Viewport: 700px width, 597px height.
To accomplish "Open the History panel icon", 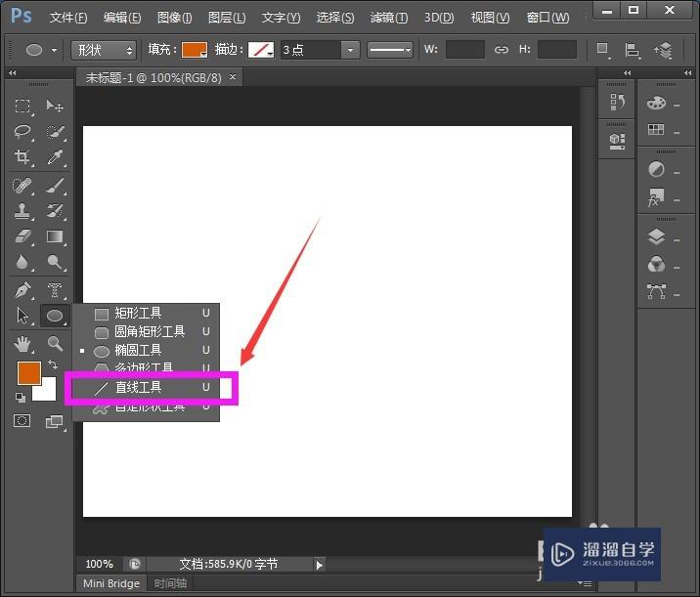I will click(618, 103).
